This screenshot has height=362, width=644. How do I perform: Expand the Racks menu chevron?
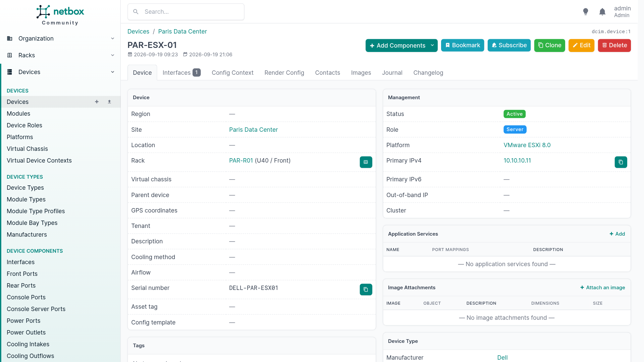[x=113, y=55]
